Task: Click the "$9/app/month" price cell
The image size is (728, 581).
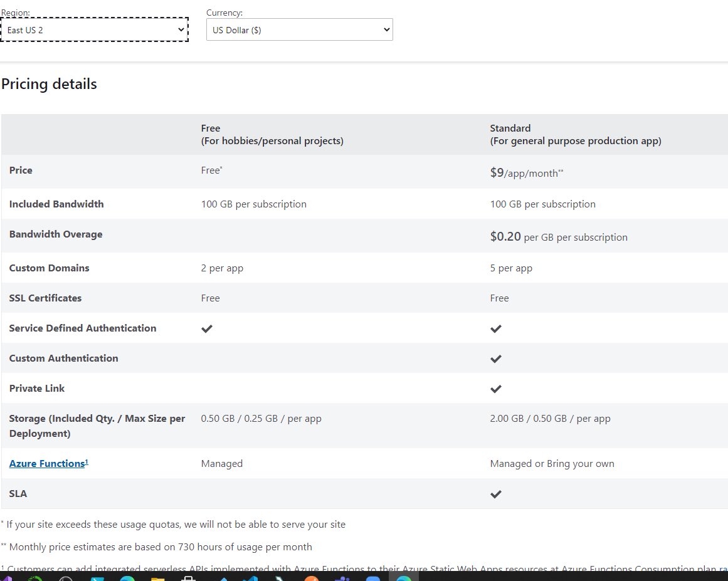Action: click(527, 172)
